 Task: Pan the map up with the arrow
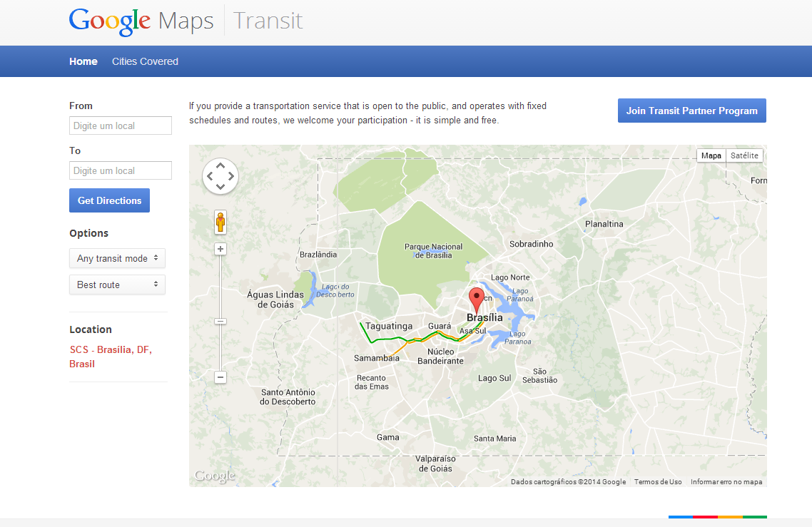(220, 165)
